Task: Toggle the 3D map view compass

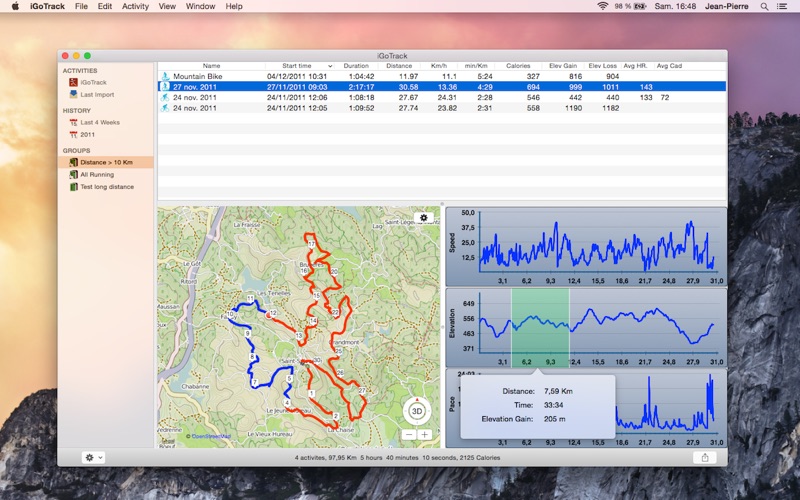Action: [x=418, y=410]
